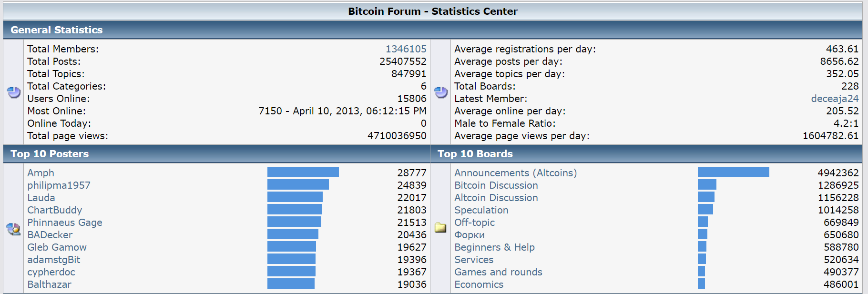Click average online per day 205.52
Viewport: 868px width, 294px height.
tap(842, 111)
